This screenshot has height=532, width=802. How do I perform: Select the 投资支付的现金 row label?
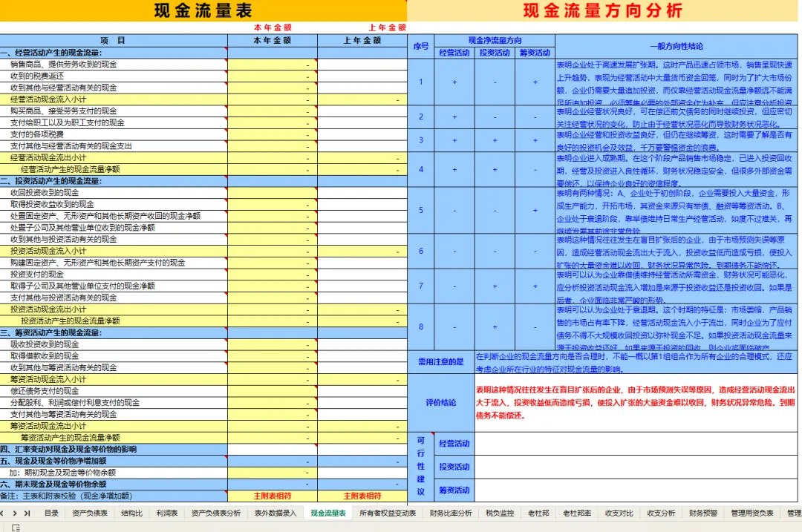(114, 275)
